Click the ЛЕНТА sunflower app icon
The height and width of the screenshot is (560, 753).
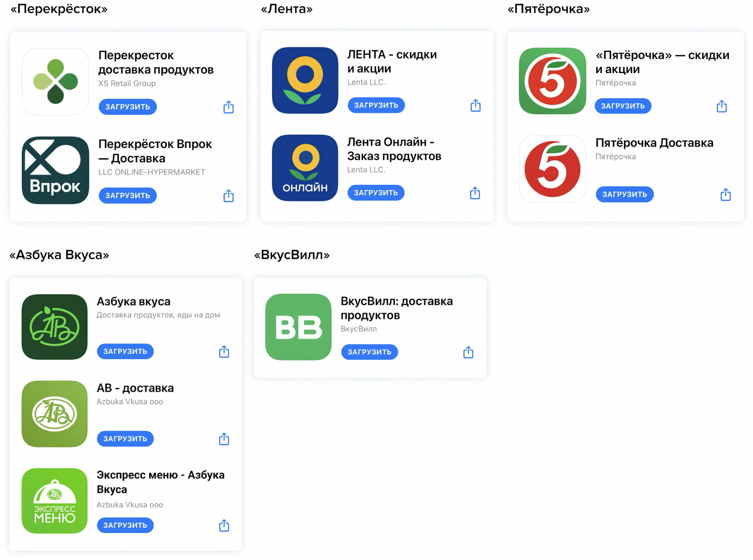pyautogui.click(x=305, y=80)
